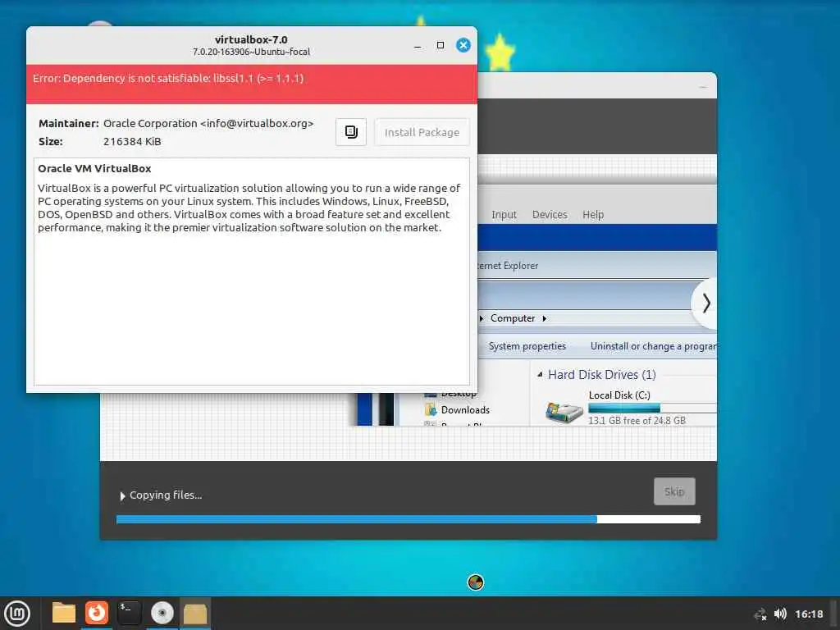
Task: Click Skip in the installer window
Action: click(x=674, y=491)
